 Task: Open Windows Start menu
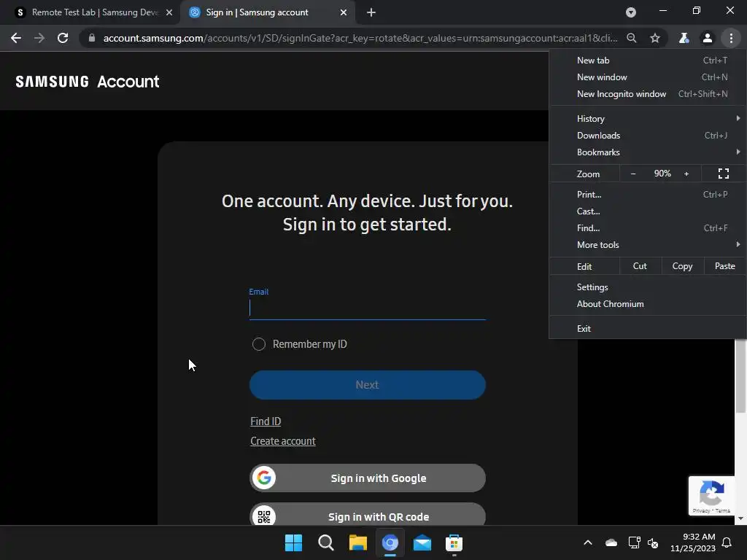click(293, 542)
